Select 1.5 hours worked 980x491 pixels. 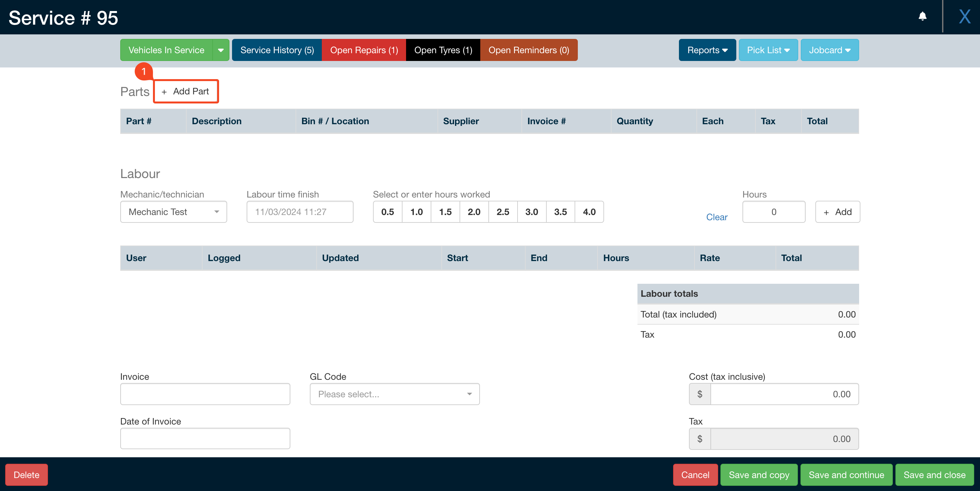(445, 212)
